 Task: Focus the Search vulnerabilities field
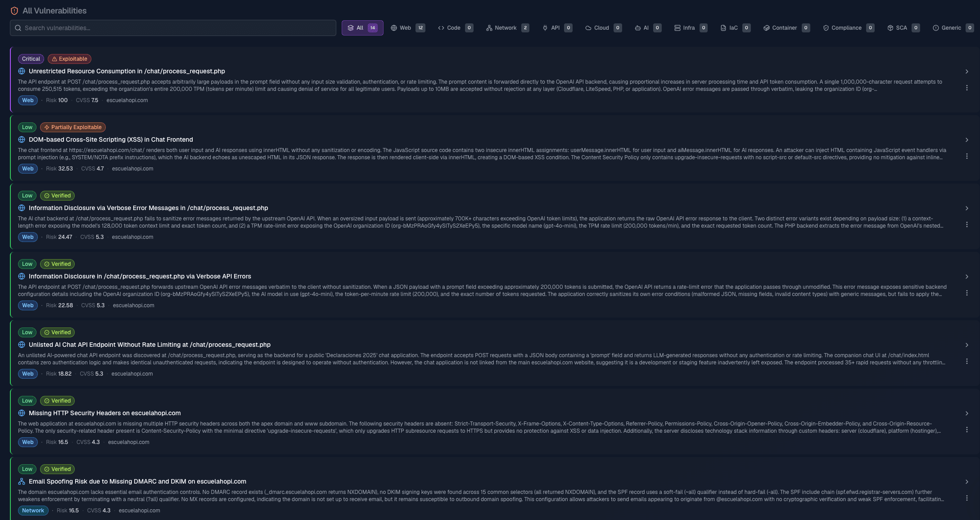[x=173, y=28]
